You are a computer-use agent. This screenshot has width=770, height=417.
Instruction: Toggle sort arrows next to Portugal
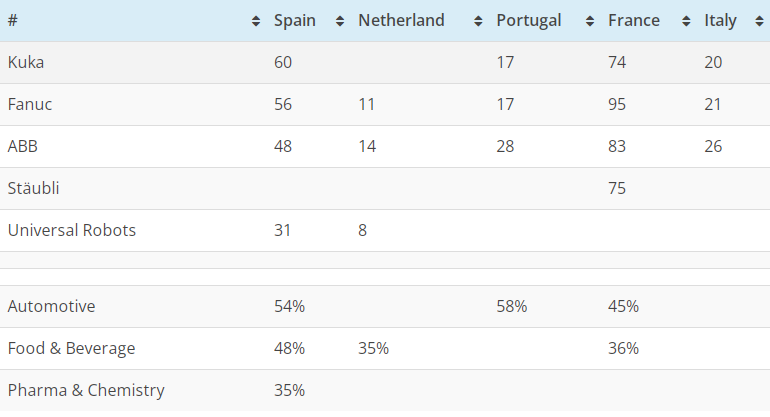[590, 21]
